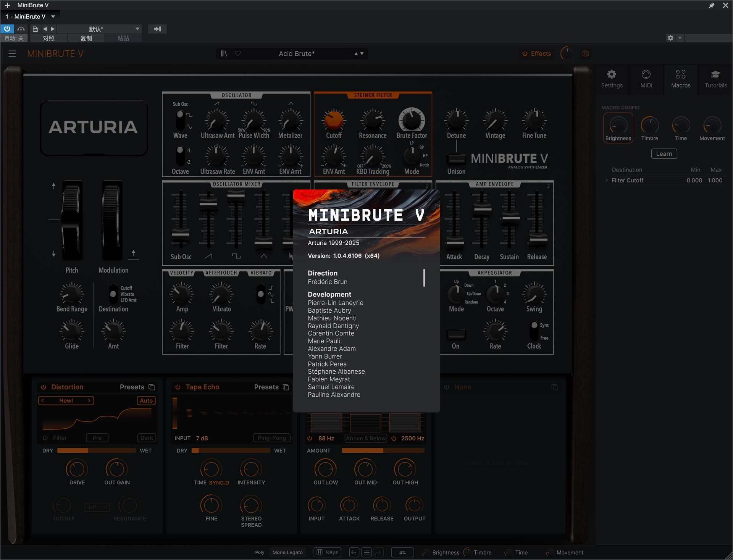Click the Arturia logo display

94,127
